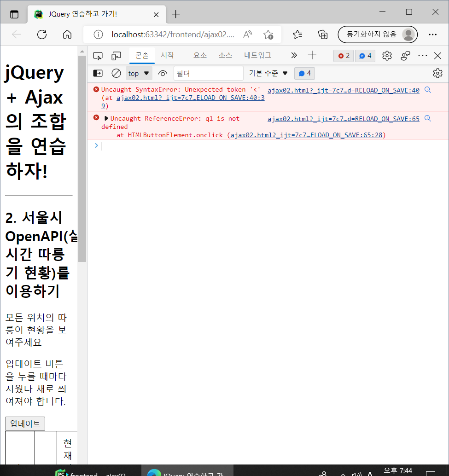Click the browser refresh button
The image size is (449, 476).
tap(42, 35)
